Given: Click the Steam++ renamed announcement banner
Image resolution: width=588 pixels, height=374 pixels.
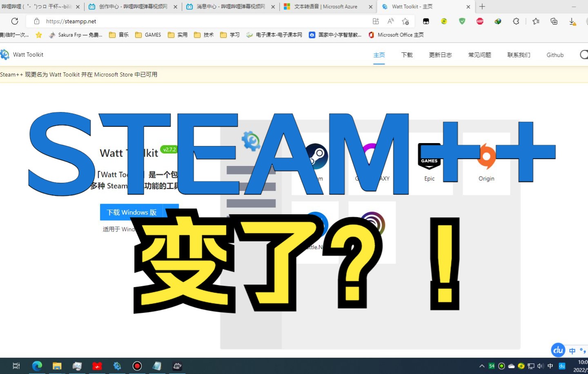Looking at the screenshot, I should [x=294, y=74].
